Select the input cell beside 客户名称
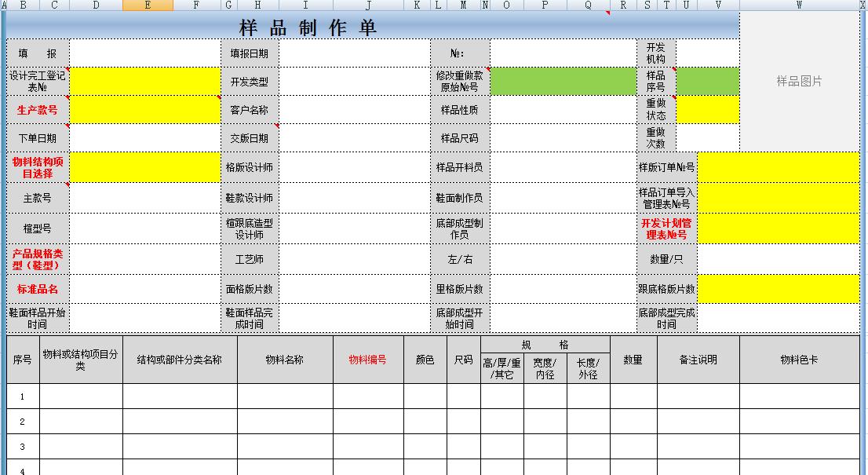Viewport: 868px width, 475px height. pyautogui.click(x=354, y=110)
